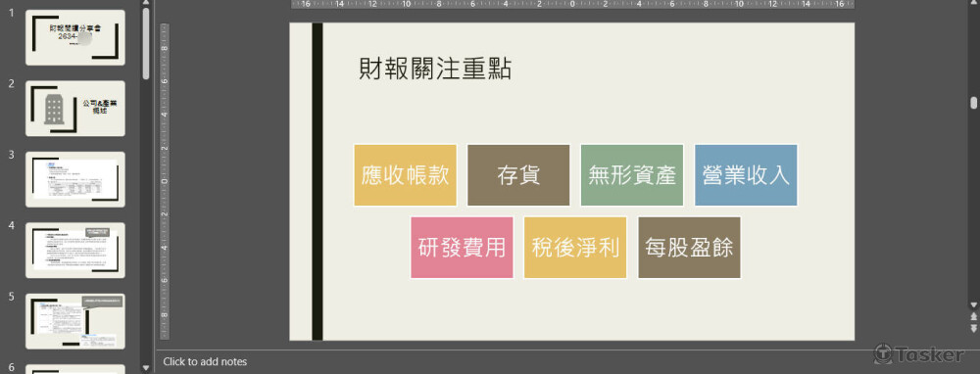Click the slide number 3 label

tap(11, 155)
